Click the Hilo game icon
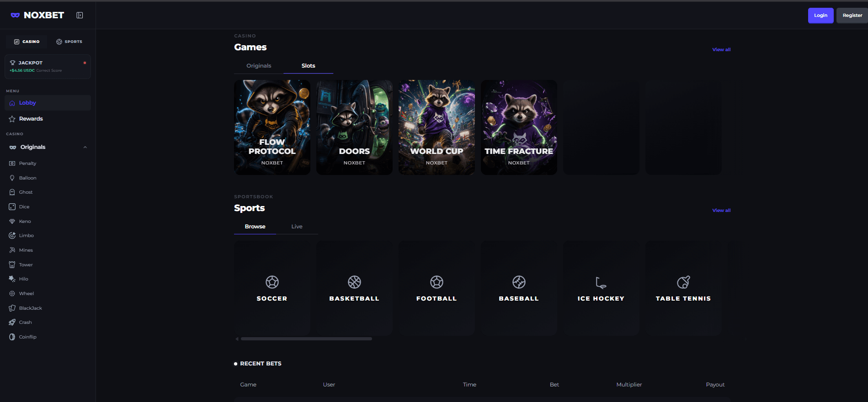 12,279
